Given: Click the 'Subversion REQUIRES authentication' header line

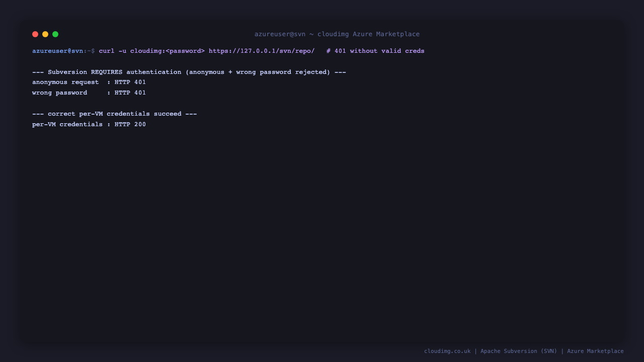Looking at the screenshot, I should 189,72.
